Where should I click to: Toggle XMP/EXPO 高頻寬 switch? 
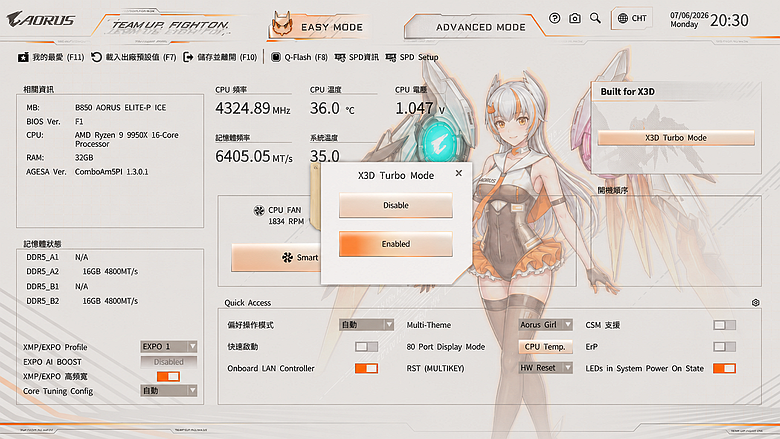pyautogui.click(x=168, y=376)
